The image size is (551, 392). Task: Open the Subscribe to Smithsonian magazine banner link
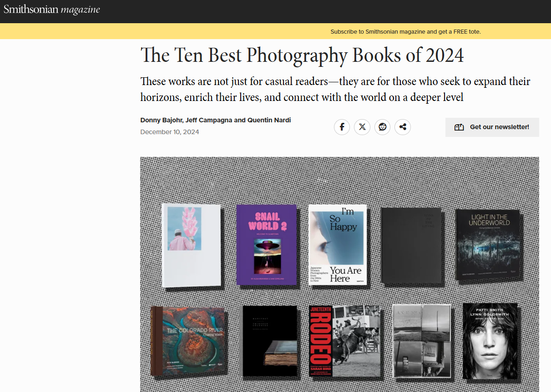click(405, 31)
